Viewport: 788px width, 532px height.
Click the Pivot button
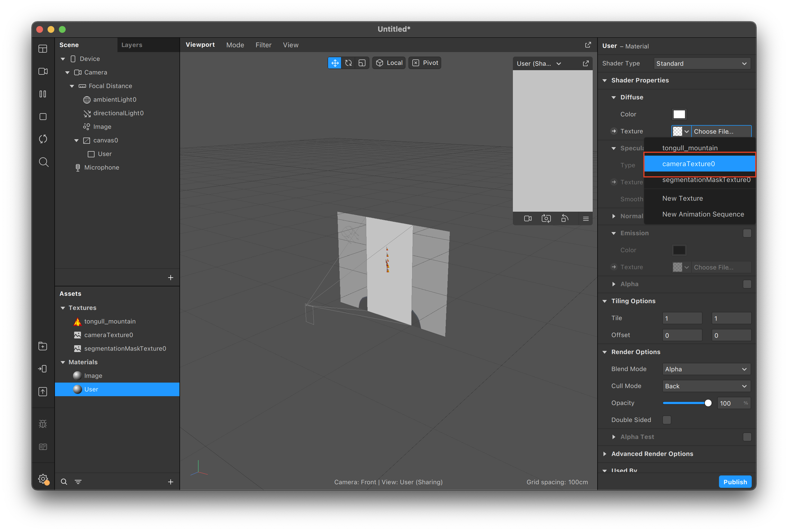pyautogui.click(x=425, y=63)
